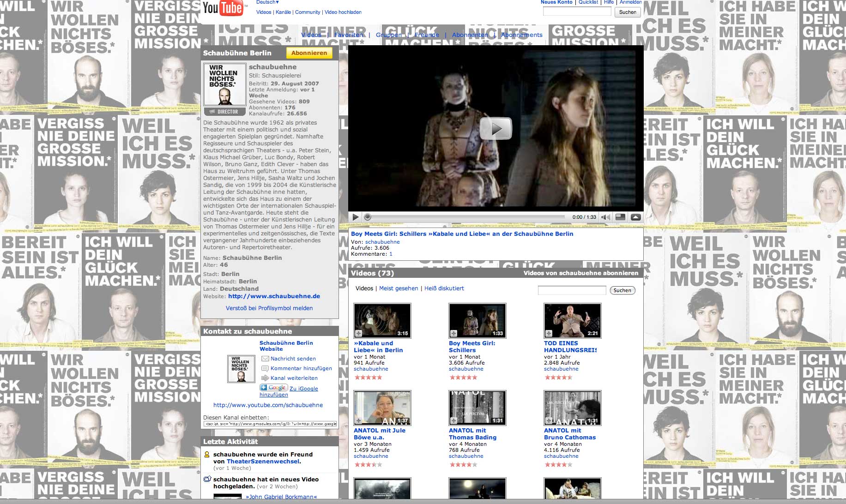Image resolution: width=846 pixels, height=504 pixels.
Task: Click the YouTube logo
Action: coord(223,8)
